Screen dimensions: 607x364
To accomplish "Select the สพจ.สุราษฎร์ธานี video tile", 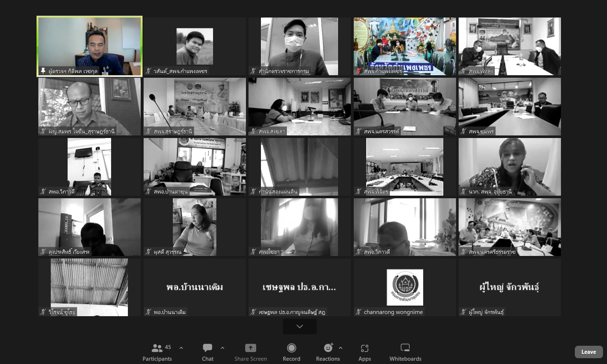I will coord(195,107).
